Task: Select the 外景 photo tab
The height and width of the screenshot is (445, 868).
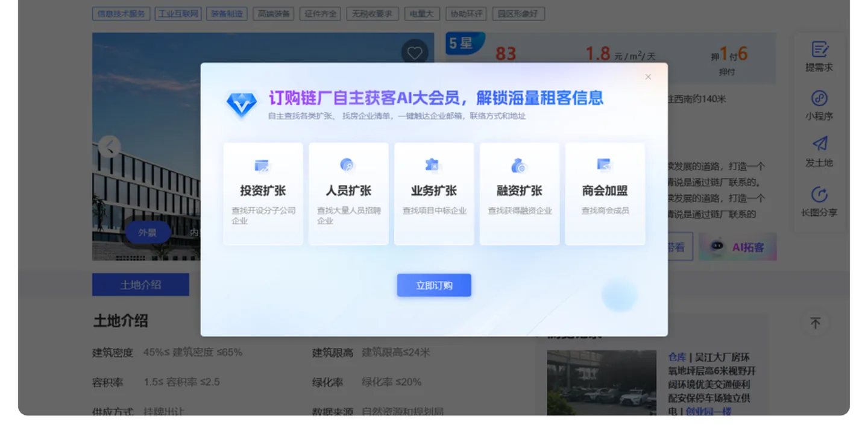Action: pos(148,232)
